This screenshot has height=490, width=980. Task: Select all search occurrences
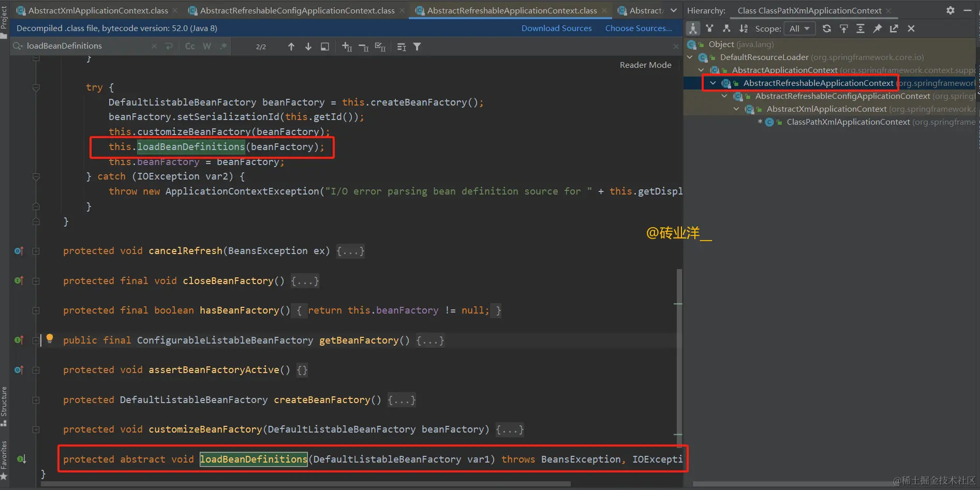(380, 47)
